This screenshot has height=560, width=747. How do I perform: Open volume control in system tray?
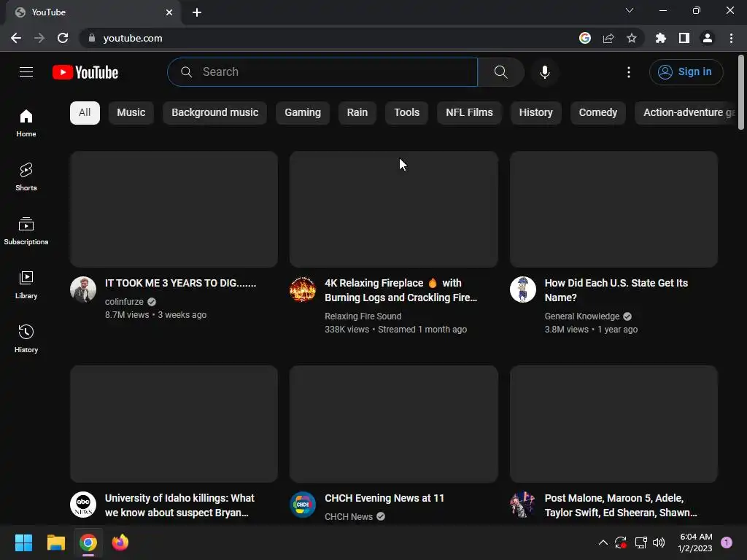click(659, 542)
